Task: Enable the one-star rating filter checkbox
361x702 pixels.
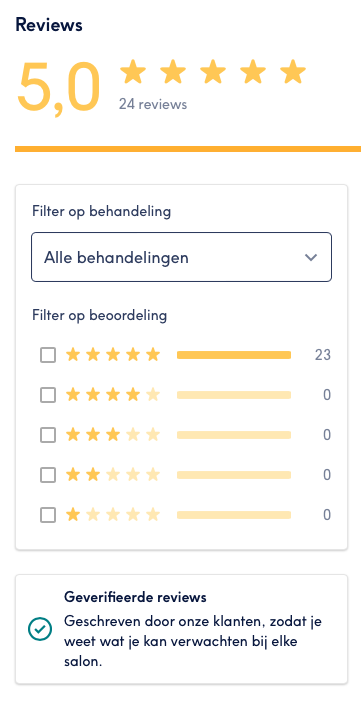Action: (x=48, y=514)
